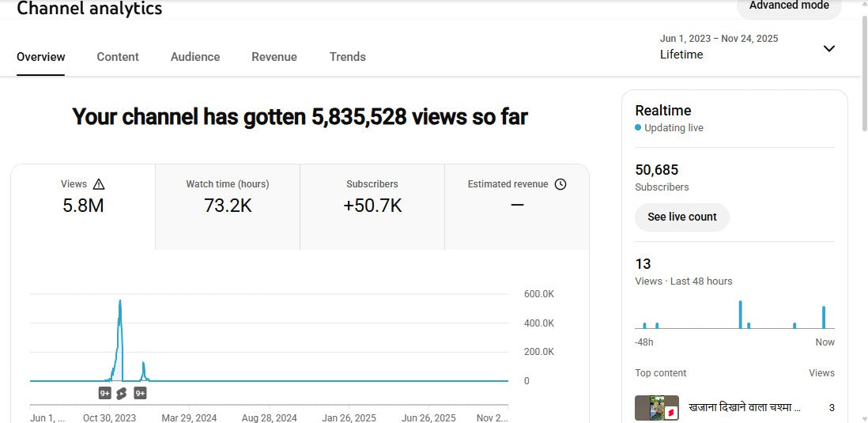
Task: Click the Shorts badge on the top content thumbnail
Action: pyautogui.click(x=670, y=413)
